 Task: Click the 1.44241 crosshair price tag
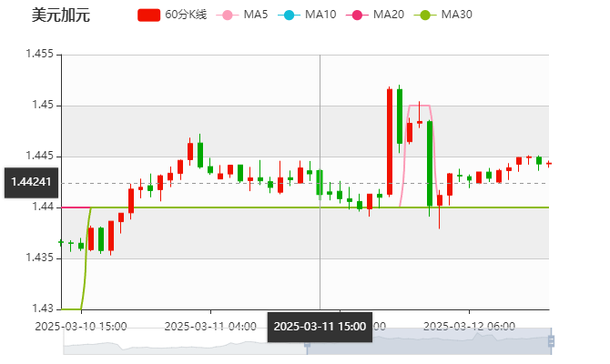pyautogui.click(x=31, y=182)
